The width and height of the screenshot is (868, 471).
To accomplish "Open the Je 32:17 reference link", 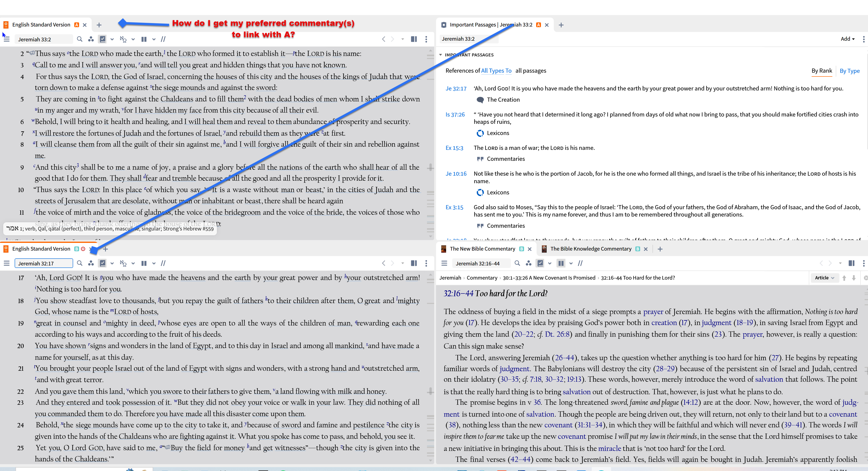I will [455, 89].
